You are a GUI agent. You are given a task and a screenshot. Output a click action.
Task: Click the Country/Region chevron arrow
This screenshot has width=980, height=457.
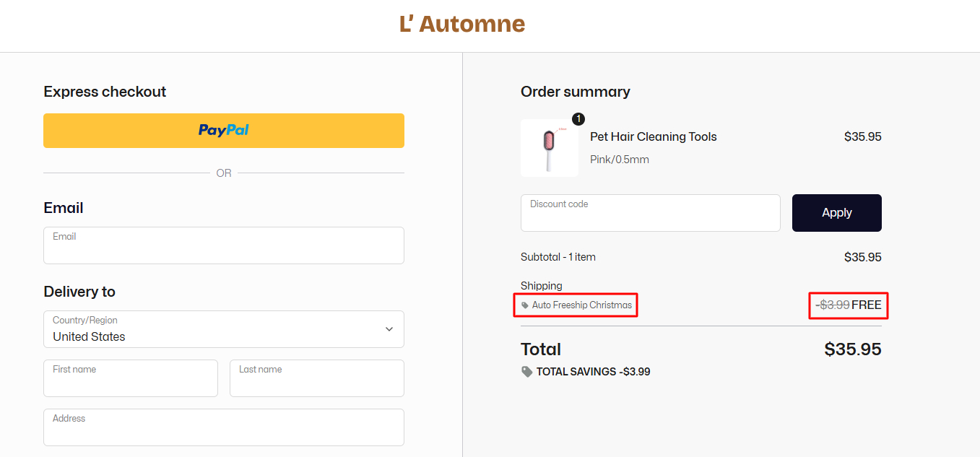click(389, 329)
